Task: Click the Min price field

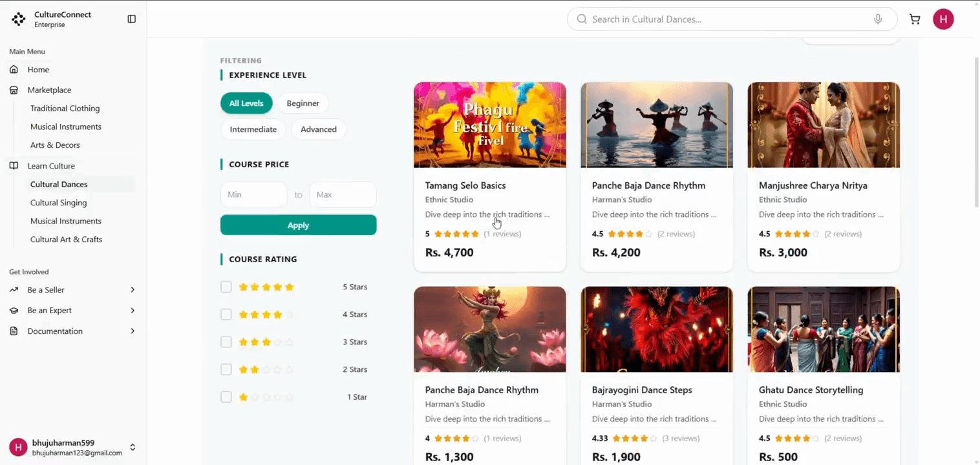Action: [x=253, y=194]
